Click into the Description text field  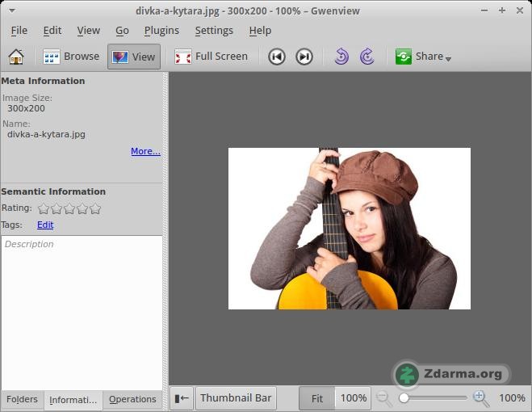(x=82, y=313)
